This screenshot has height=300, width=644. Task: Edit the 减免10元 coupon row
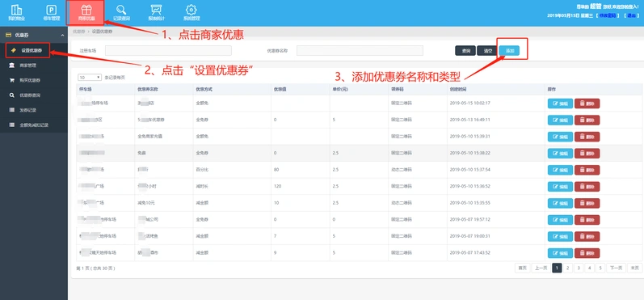[x=560, y=203]
